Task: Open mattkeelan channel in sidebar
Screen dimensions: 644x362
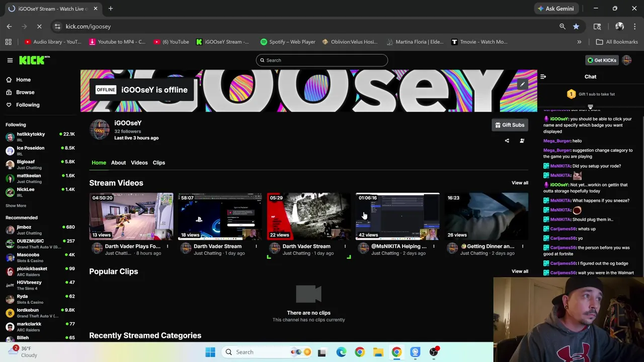Action: tap(40, 178)
